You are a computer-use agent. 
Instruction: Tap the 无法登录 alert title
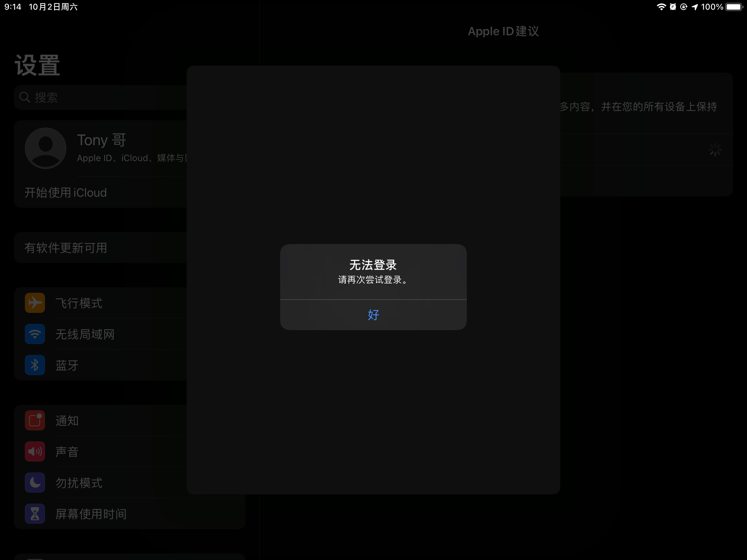[x=373, y=265]
